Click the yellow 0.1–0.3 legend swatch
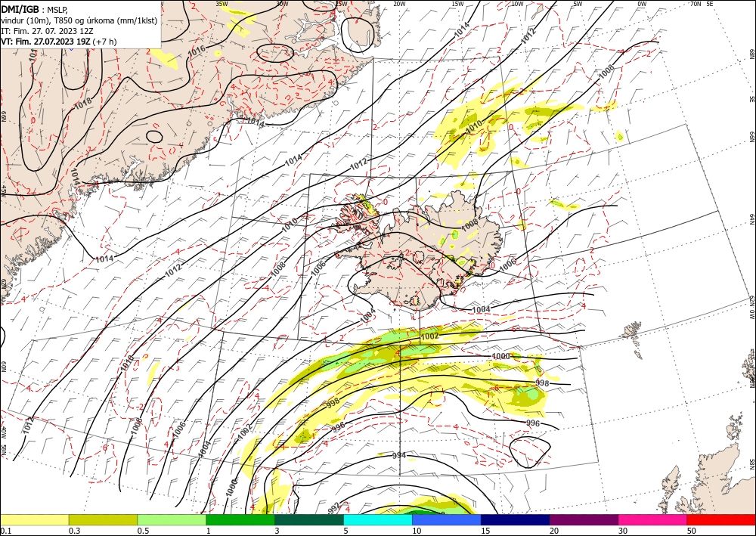The height and width of the screenshot is (536, 756). click(x=34, y=519)
